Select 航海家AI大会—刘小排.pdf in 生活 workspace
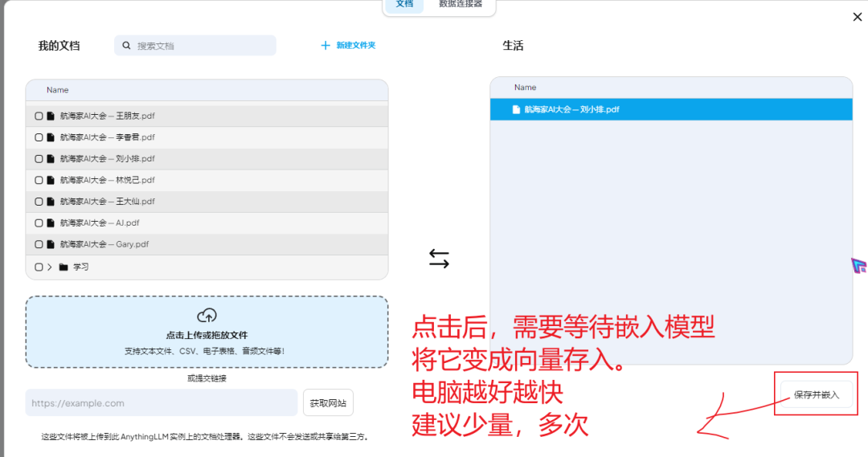Viewport: 868px width, 457px height. click(x=671, y=109)
